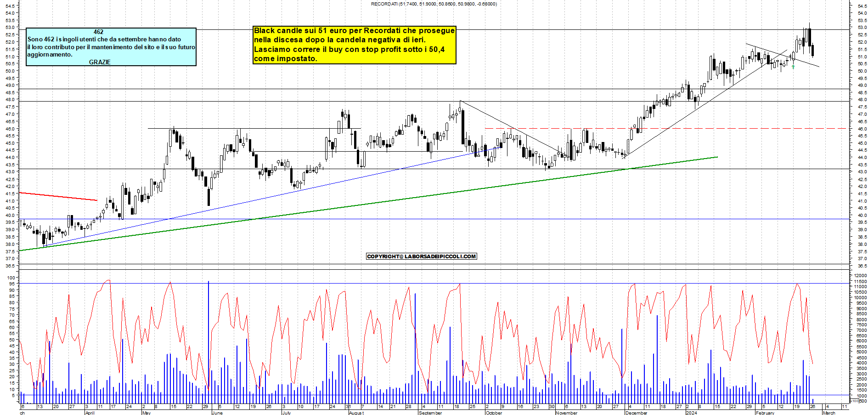
Task: Click the 'June' month label
Action: (217, 413)
